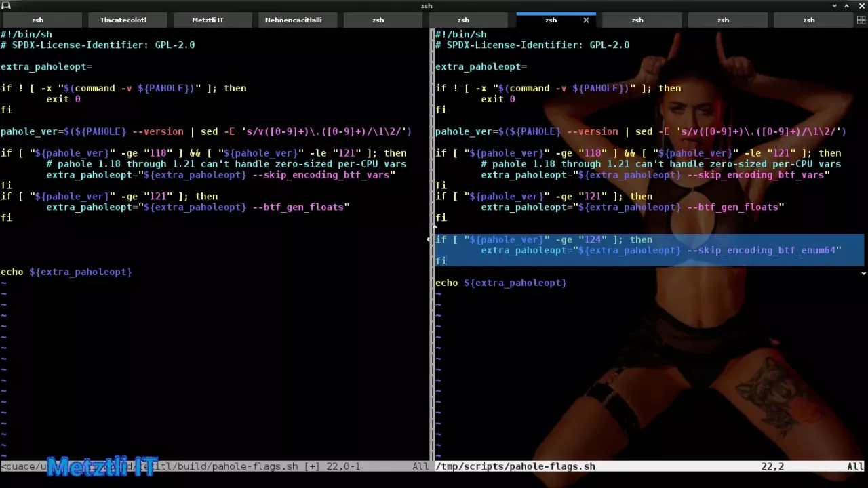This screenshot has width=868, height=488.
Task: Click --btf_gen_floats in left pane
Action: [x=298, y=207]
